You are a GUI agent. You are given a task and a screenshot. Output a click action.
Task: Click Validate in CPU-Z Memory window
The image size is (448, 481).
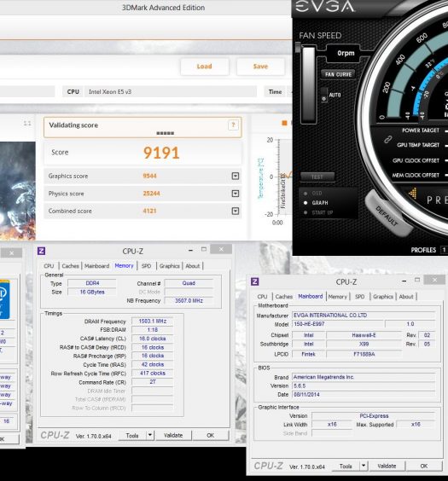(x=173, y=435)
